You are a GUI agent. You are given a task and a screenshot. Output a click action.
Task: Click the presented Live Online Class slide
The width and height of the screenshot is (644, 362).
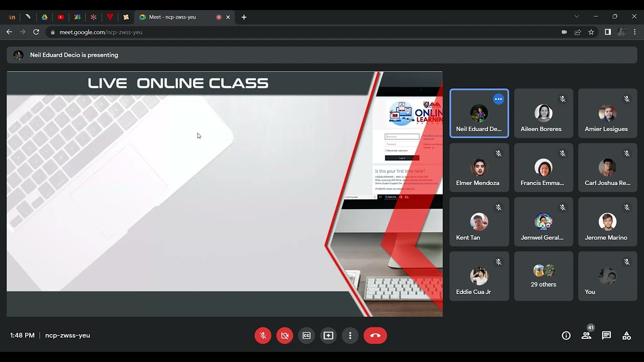tap(224, 194)
